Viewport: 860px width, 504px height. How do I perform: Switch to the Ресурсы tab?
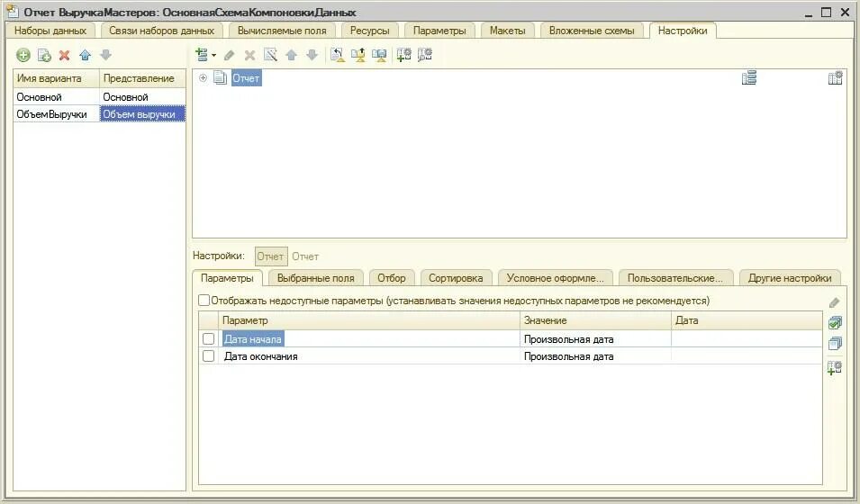370,31
